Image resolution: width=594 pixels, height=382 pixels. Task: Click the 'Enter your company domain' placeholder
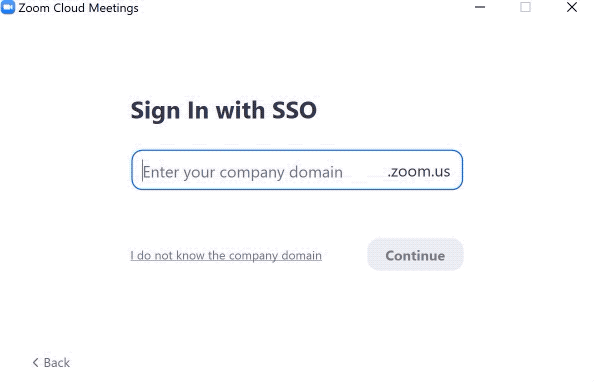243,172
